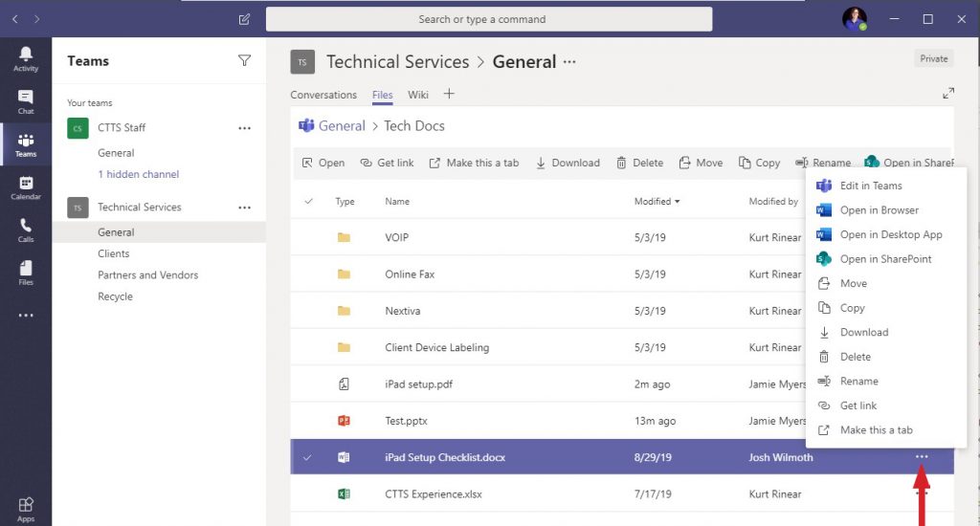This screenshot has width=980, height=526.
Task: Switch to the Wiki tab
Action: [418, 95]
